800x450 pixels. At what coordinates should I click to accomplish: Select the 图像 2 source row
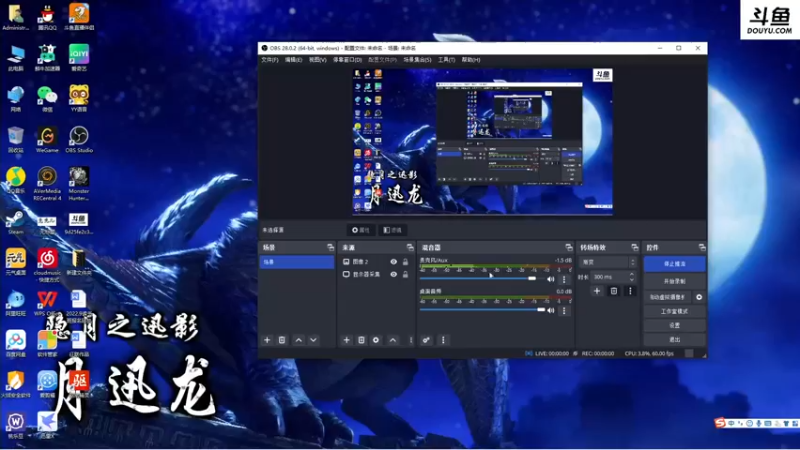376,262
